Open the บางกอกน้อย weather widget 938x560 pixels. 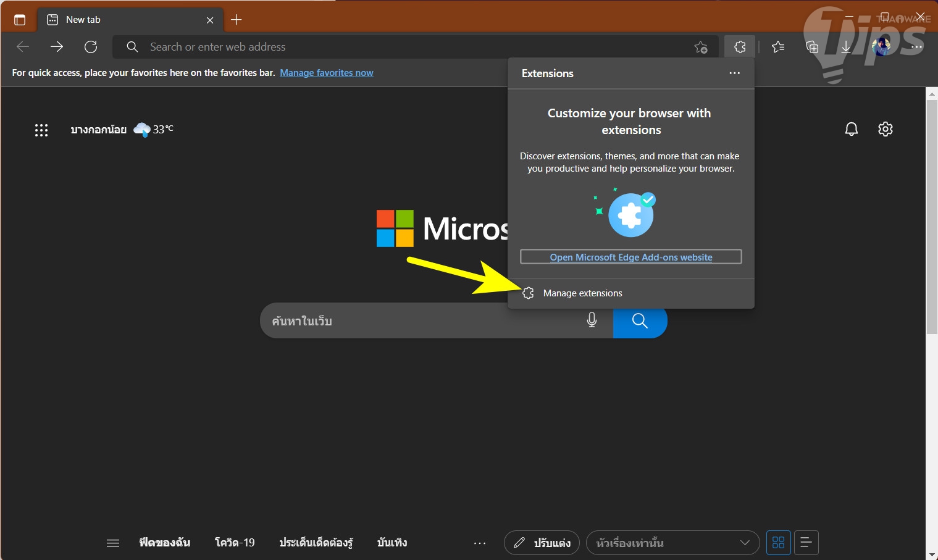point(122,130)
